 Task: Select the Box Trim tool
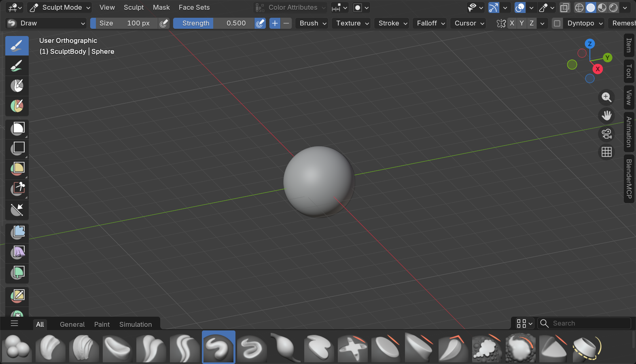pyautogui.click(x=17, y=189)
